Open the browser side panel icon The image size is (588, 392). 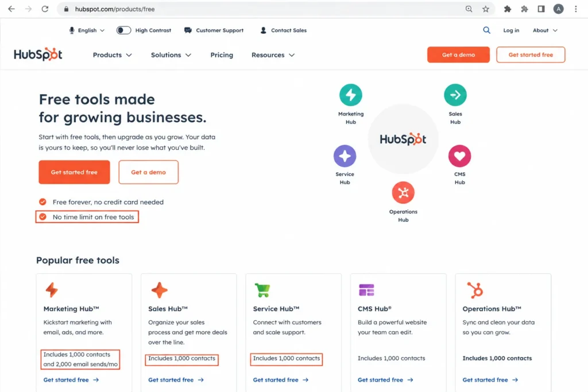click(x=541, y=9)
